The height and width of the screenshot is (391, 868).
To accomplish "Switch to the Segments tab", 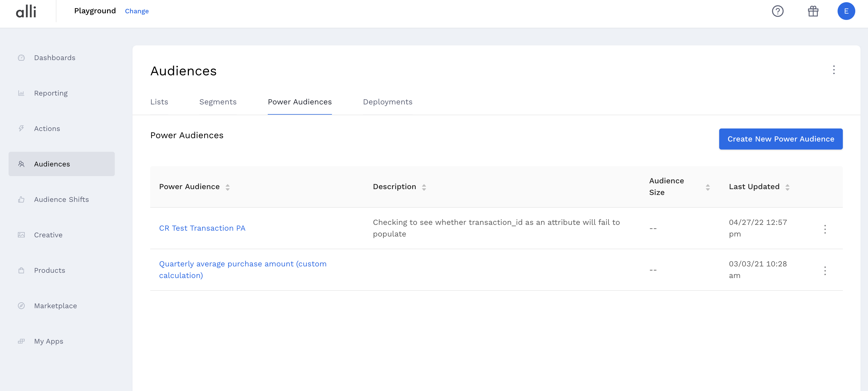I will click(218, 102).
